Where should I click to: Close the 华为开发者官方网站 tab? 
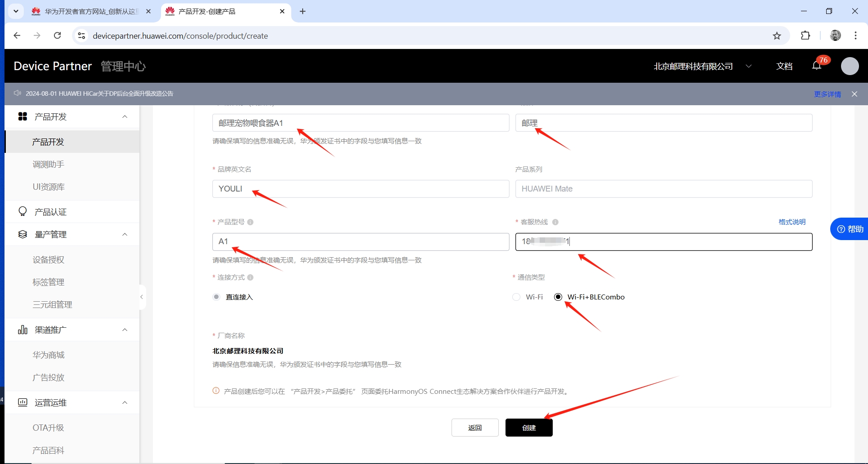point(148,11)
